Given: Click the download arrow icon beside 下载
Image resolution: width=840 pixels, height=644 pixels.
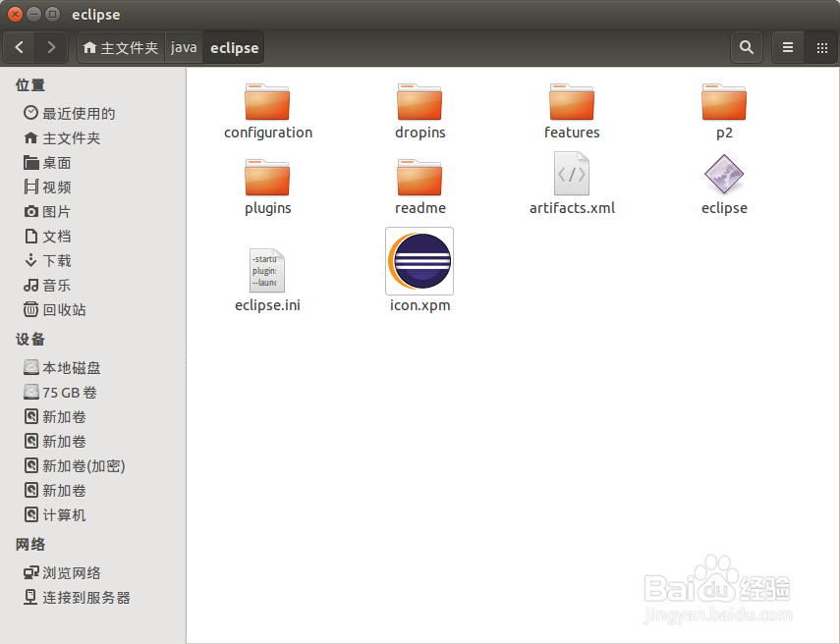Looking at the screenshot, I should point(31,260).
